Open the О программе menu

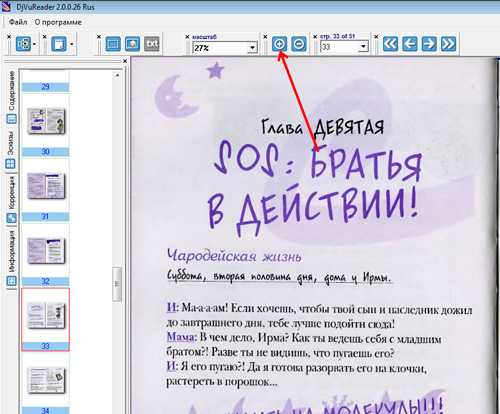pyautogui.click(x=58, y=22)
